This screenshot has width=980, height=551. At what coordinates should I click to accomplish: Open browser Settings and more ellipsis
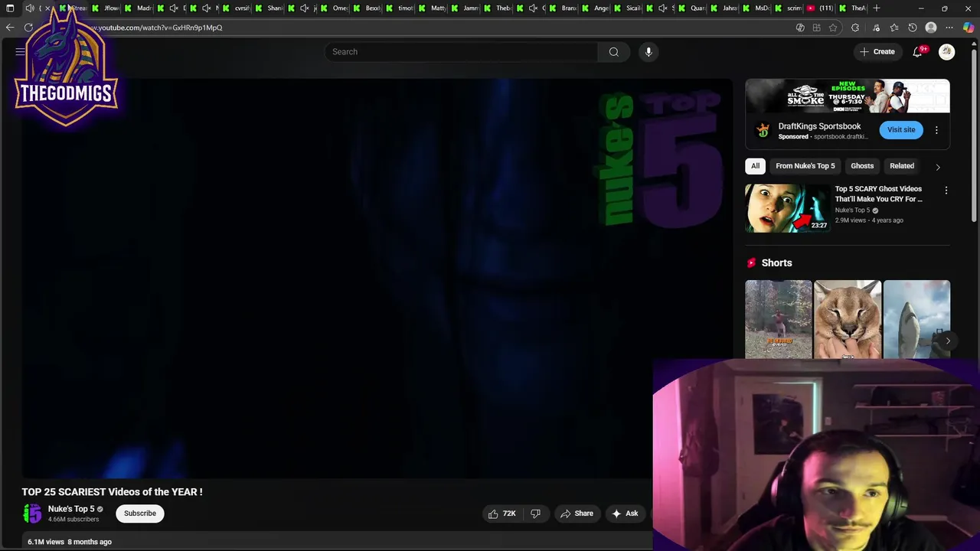(x=949, y=28)
